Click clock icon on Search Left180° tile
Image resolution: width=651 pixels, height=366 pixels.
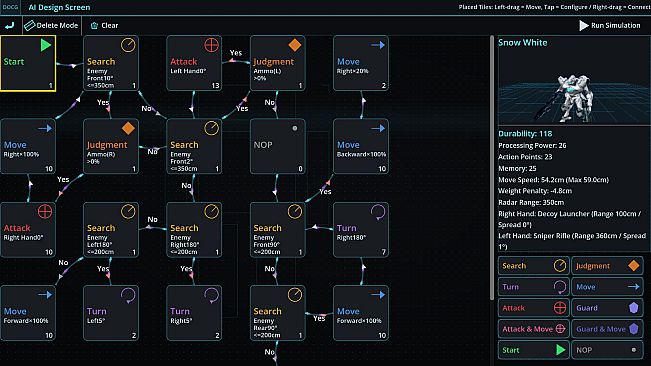tap(128, 211)
